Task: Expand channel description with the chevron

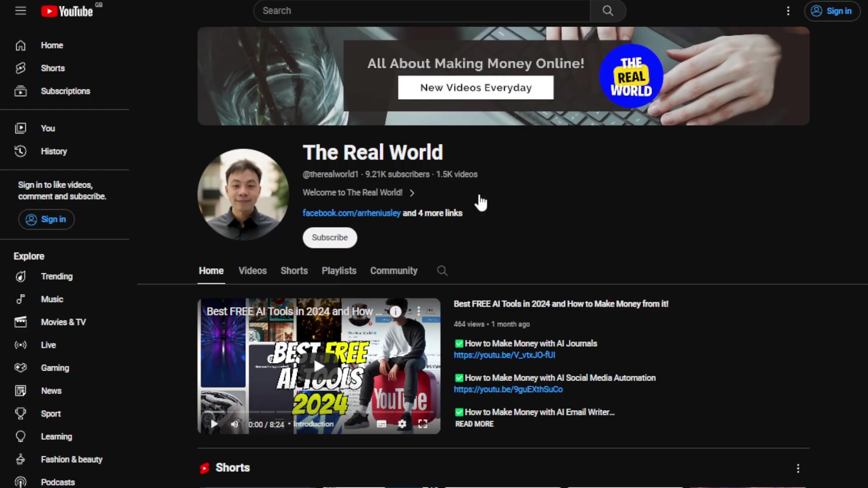Action: (412, 193)
